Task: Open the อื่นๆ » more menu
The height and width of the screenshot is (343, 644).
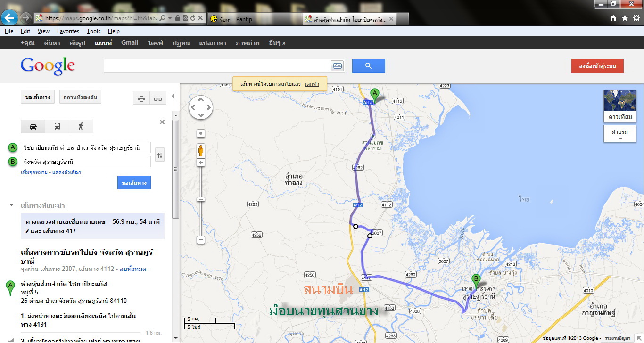Action: click(277, 43)
